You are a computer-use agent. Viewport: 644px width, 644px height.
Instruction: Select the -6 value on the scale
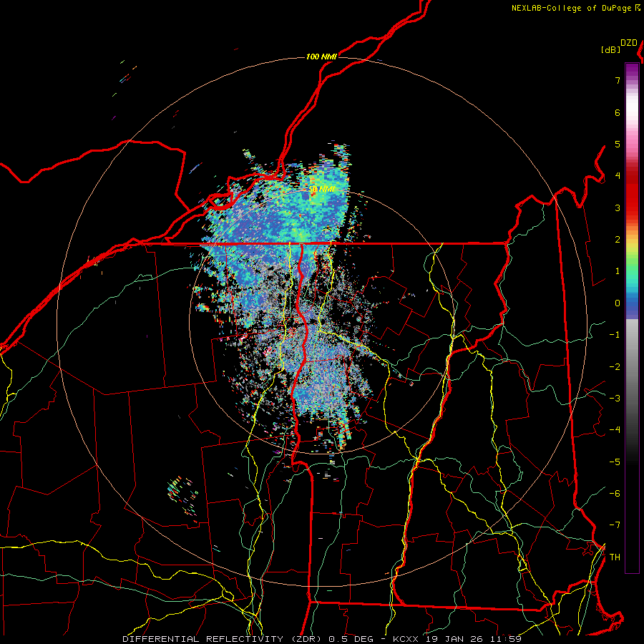click(x=615, y=494)
